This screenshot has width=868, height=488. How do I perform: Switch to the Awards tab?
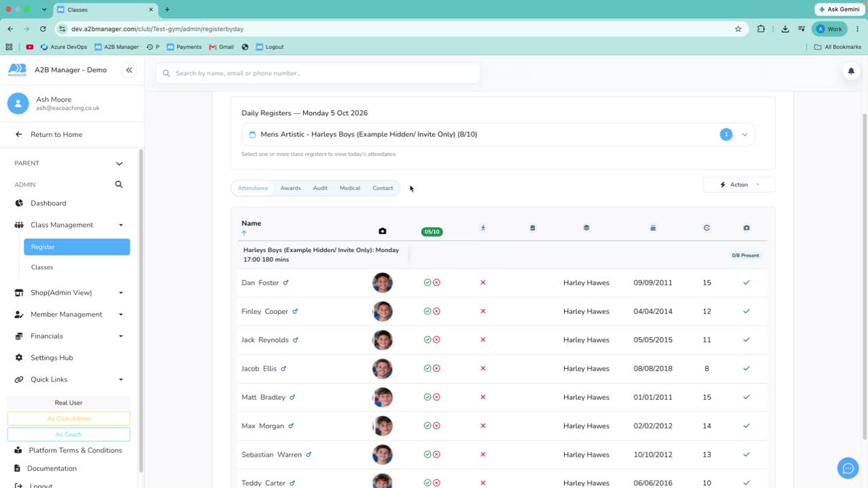tap(290, 188)
